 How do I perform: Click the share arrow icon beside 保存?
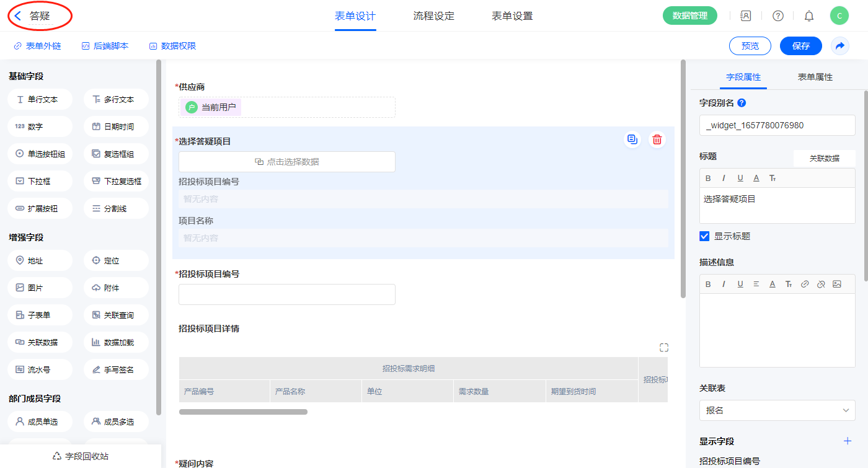[x=840, y=46]
